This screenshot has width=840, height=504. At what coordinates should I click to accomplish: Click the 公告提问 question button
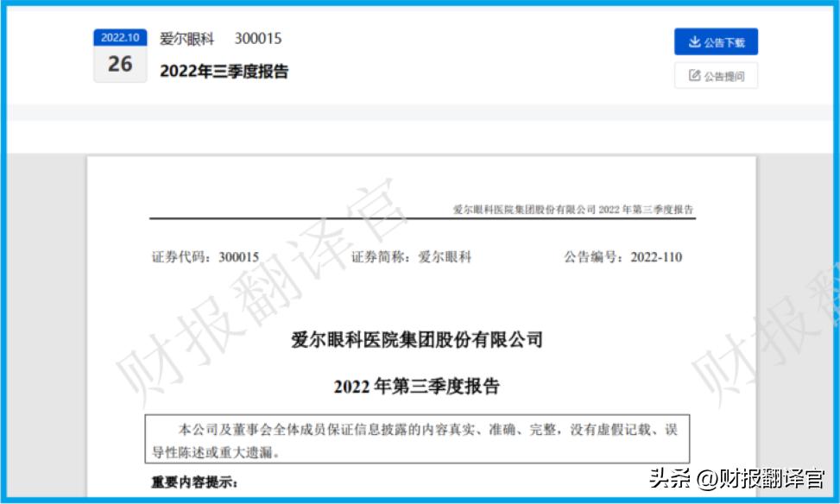click(716, 76)
